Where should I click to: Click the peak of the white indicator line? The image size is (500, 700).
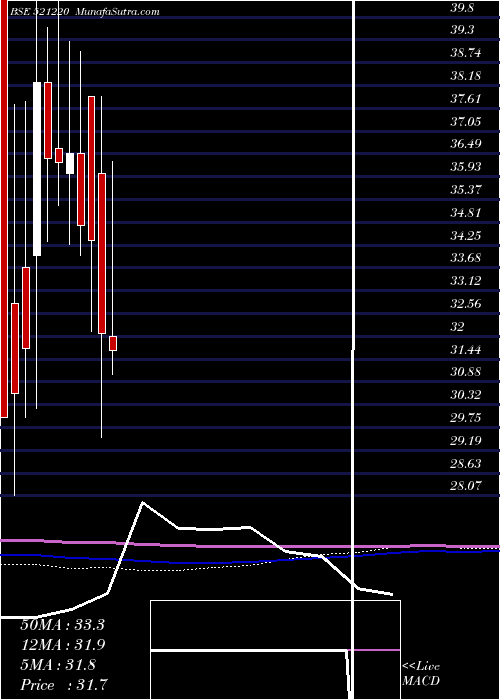pyautogui.click(x=143, y=503)
